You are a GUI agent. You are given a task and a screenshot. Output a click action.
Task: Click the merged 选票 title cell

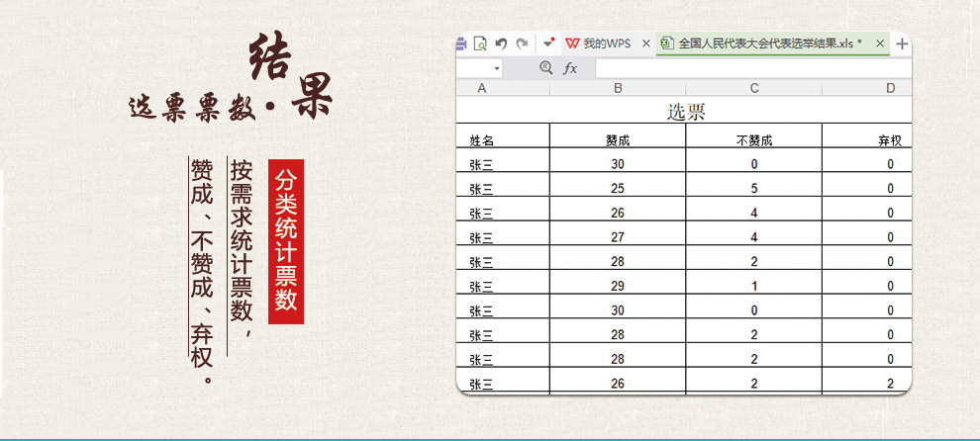click(684, 110)
